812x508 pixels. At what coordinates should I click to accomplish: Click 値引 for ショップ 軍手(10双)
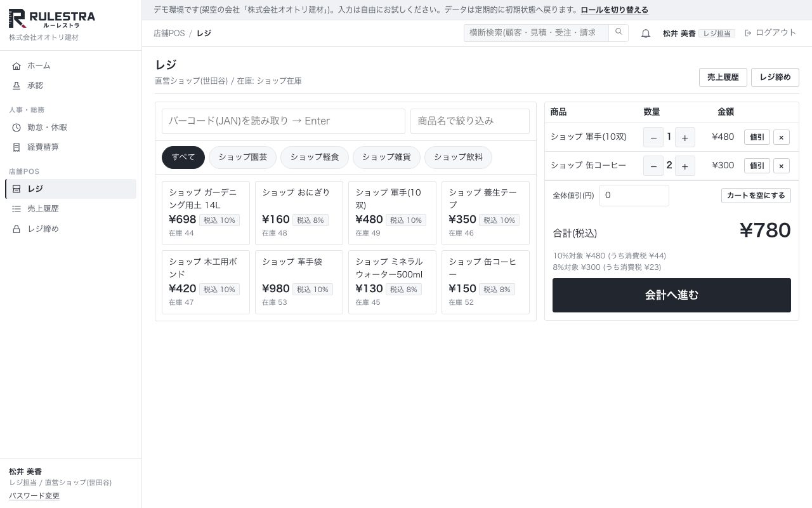pyautogui.click(x=757, y=137)
